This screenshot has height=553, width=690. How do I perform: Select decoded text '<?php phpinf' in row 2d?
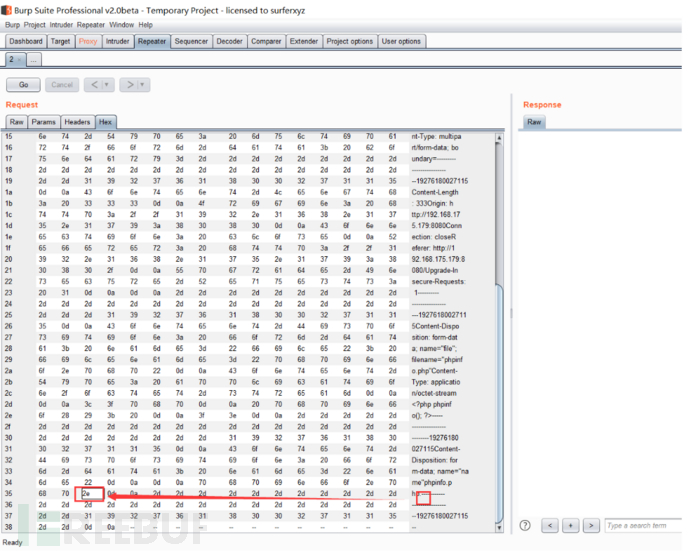point(431,404)
